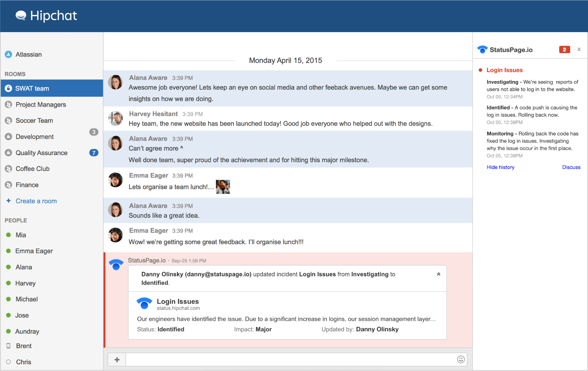Collapse the incident update card chevron
Screen dimensions: 588x371
(439, 274)
